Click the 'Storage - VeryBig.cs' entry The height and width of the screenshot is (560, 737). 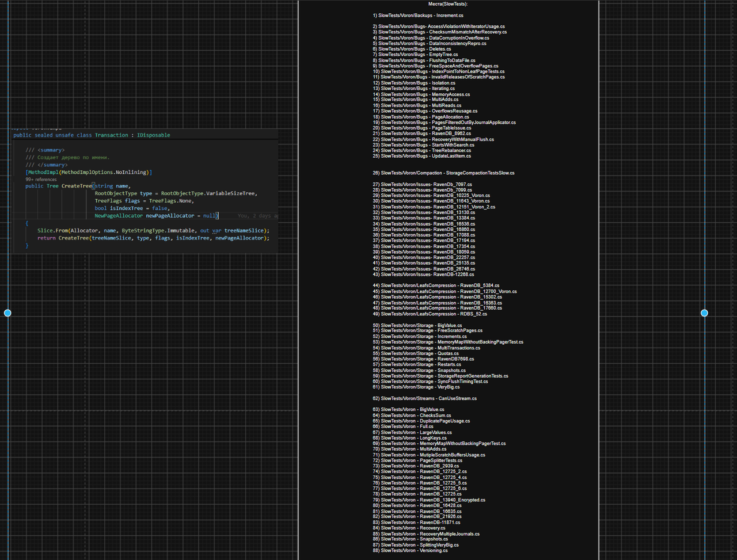click(x=417, y=387)
